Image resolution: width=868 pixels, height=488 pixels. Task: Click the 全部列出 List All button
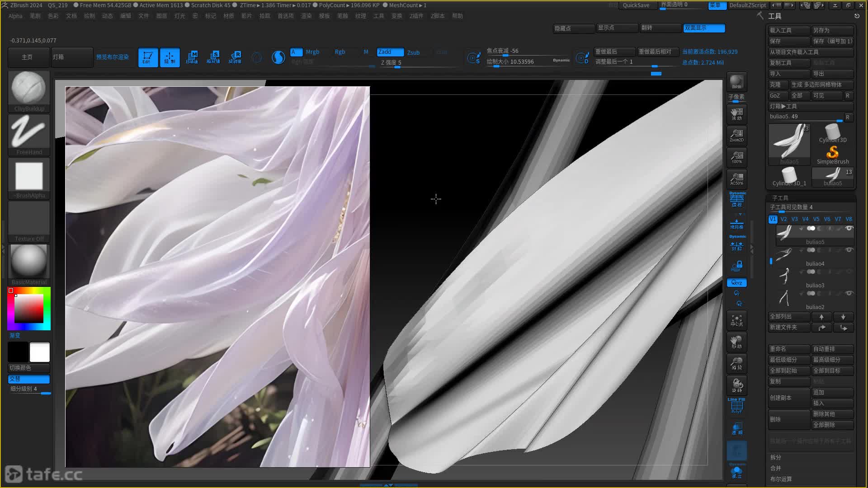[789, 317]
